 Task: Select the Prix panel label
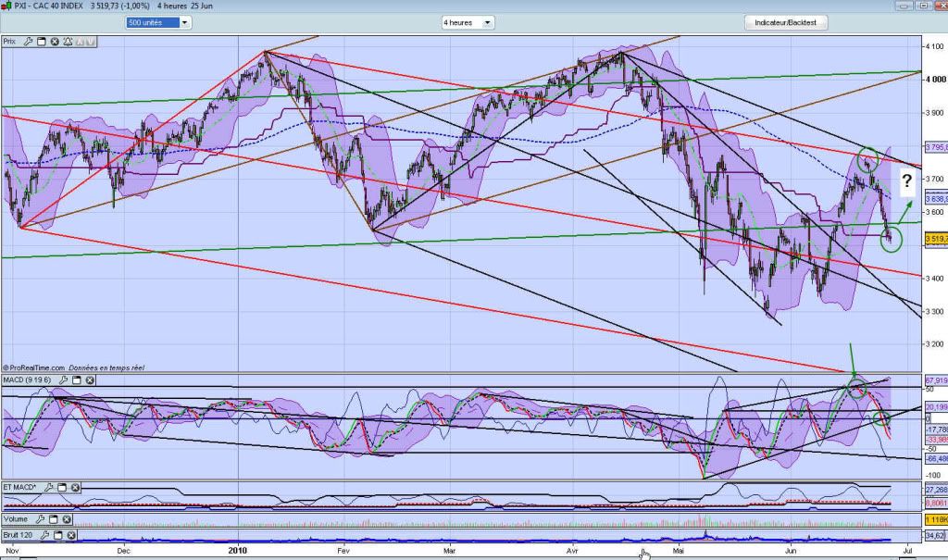[10, 42]
